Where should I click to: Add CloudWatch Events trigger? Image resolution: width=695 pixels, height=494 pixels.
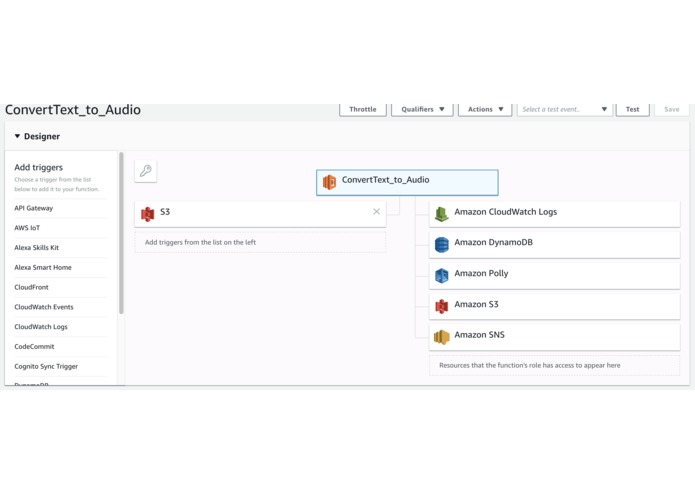(44, 307)
